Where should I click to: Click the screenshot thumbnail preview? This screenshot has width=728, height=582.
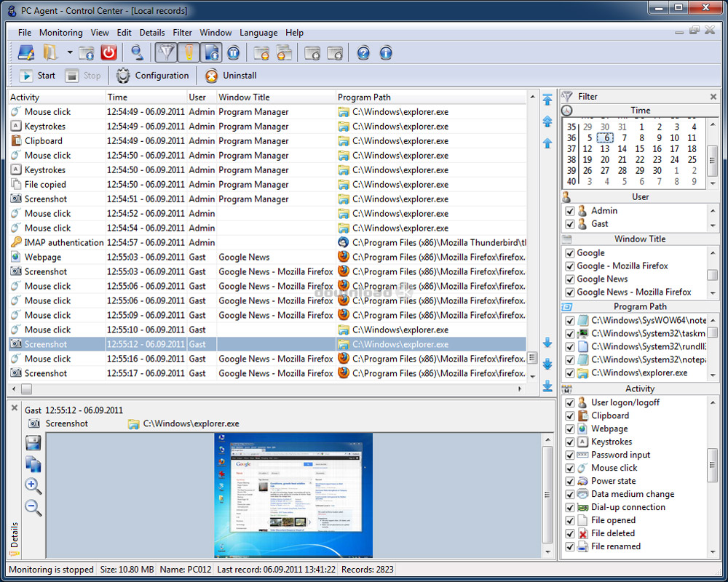pos(293,495)
